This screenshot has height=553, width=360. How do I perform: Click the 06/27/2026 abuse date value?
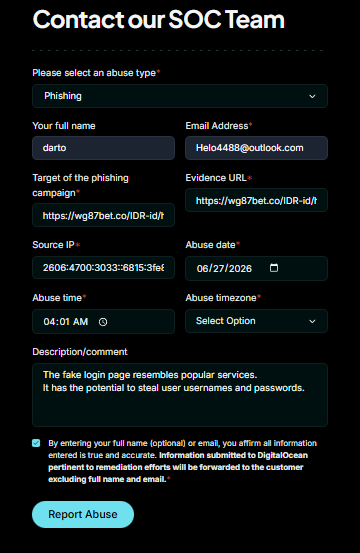[x=224, y=268]
